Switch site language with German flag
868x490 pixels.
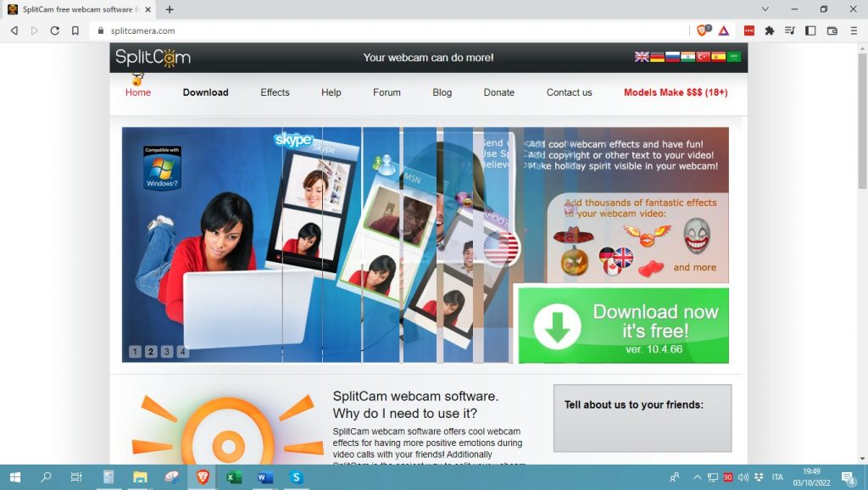[x=657, y=57]
